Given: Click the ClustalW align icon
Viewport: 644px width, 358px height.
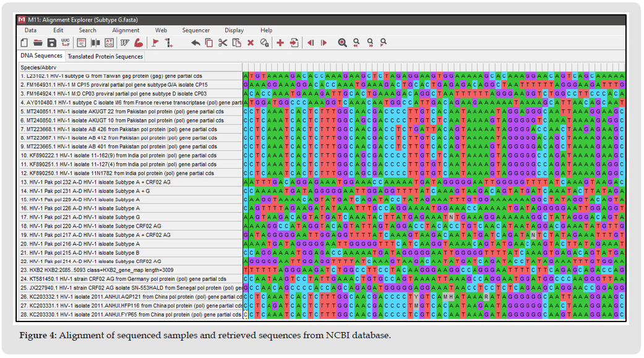Looking at the screenshot, I should [x=125, y=43].
